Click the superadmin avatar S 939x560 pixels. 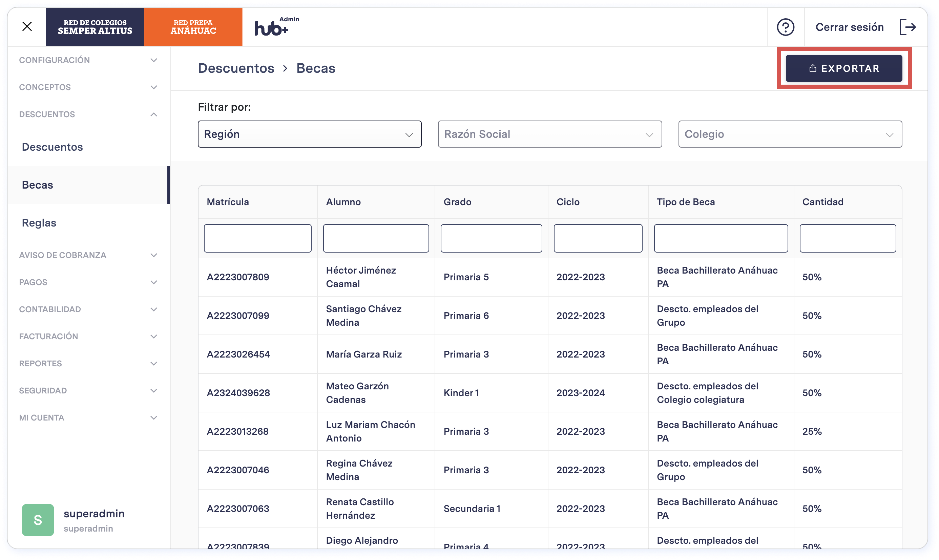(x=38, y=520)
